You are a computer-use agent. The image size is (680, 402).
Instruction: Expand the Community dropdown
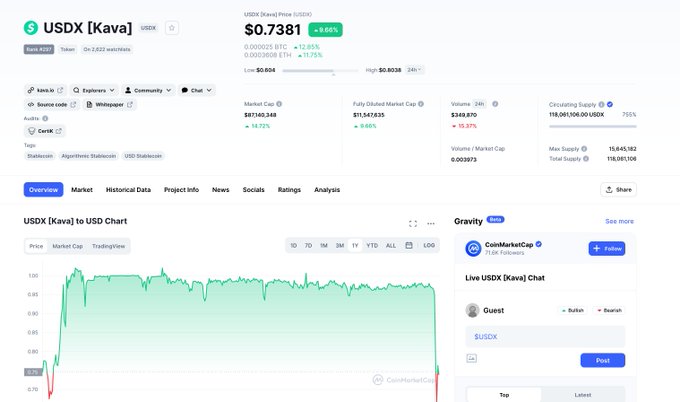point(148,90)
